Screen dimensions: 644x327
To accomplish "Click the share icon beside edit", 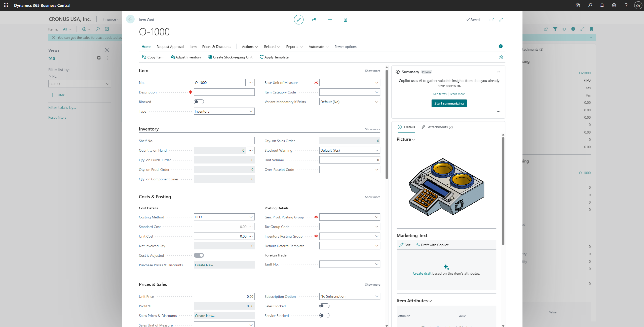I will pyautogui.click(x=314, y=20).
